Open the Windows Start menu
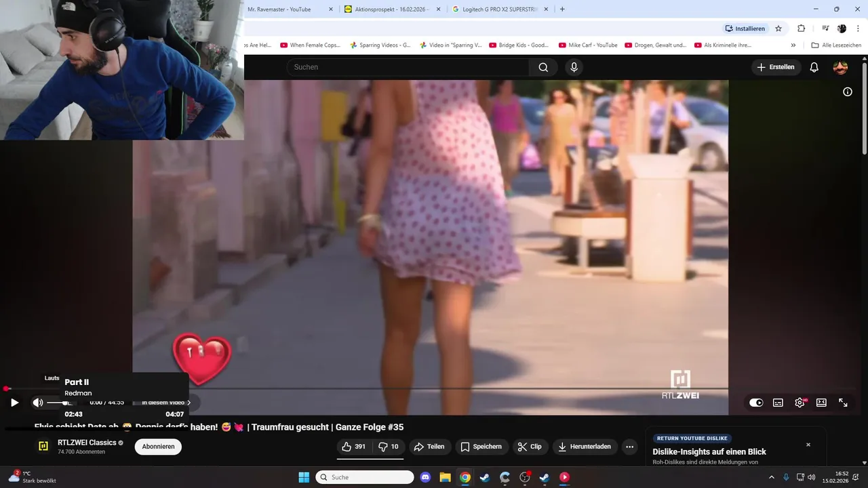The width and height of the screenshot is (868, 488). tap(304, 477)
